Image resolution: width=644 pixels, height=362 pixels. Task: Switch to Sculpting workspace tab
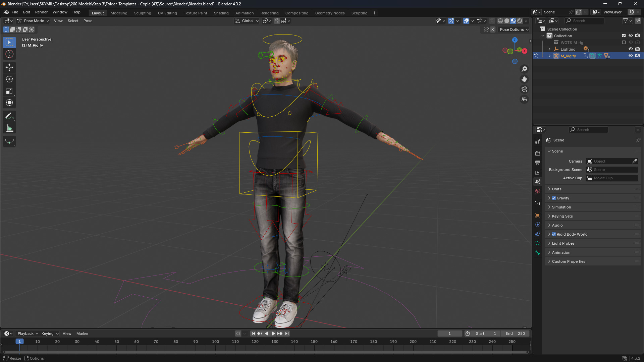click(x=143, y=13)
